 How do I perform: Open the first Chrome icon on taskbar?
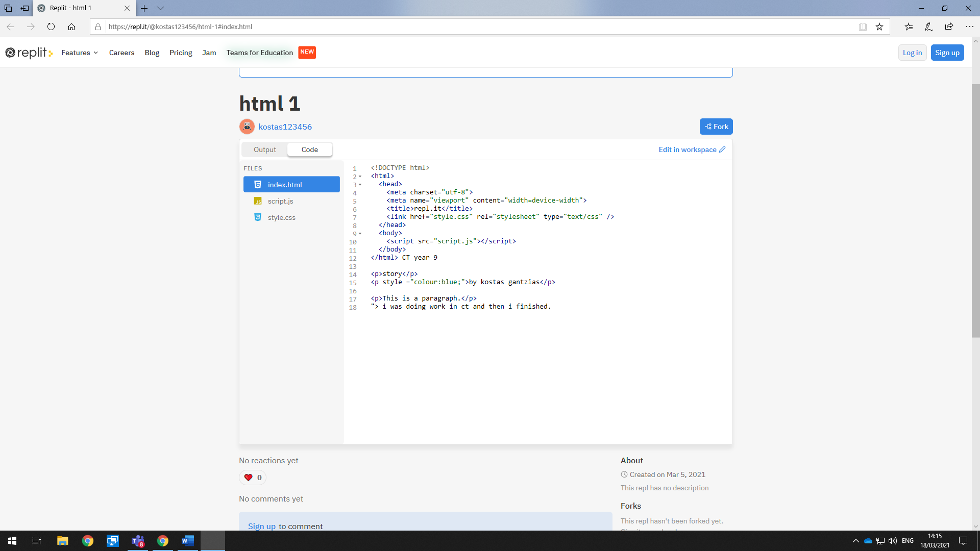click(x=88, y=541)
